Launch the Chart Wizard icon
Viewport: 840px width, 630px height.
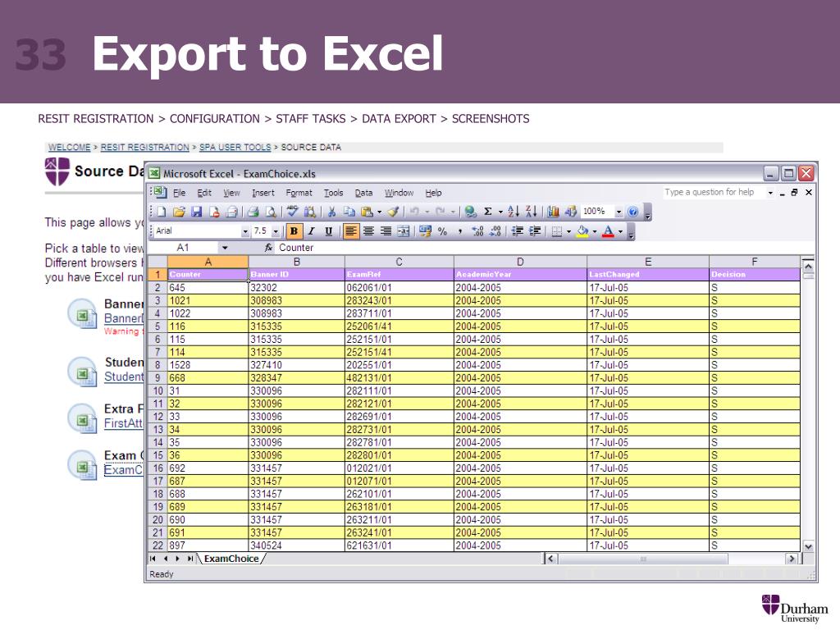tap(554, 212)
